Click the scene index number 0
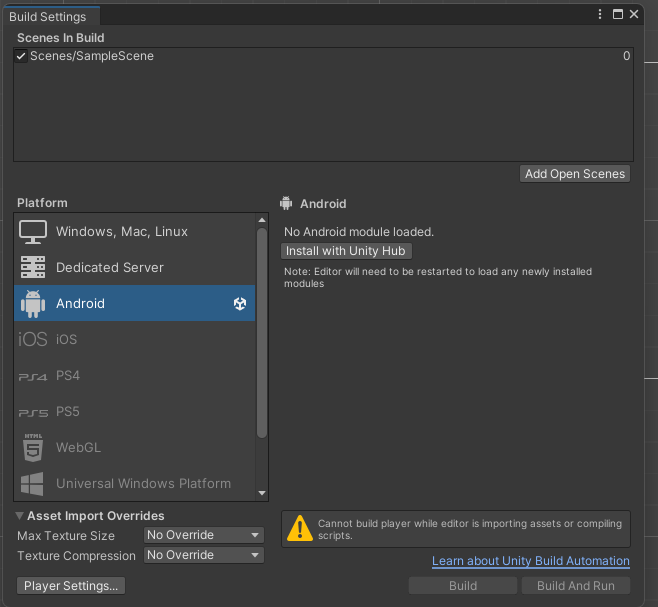This screenshot has width=658, height=607. click(x=626, y=56)
